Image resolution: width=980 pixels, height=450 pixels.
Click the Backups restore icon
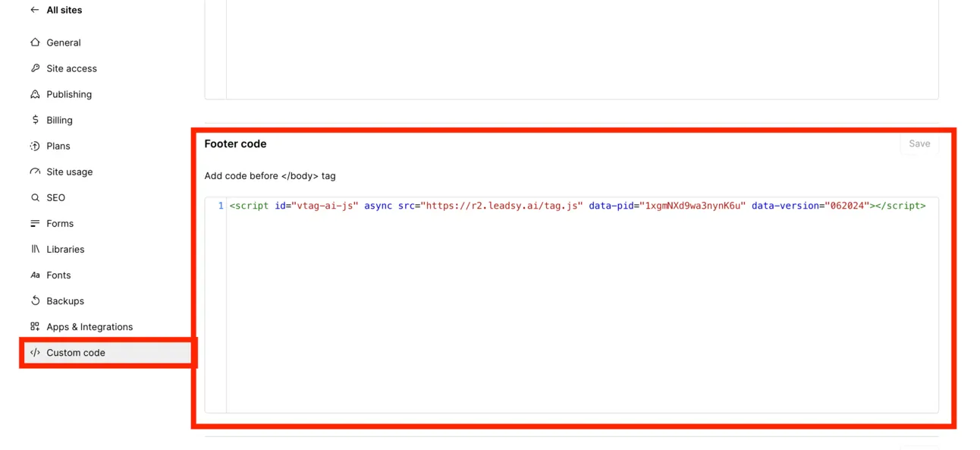[x=35, y=301]
